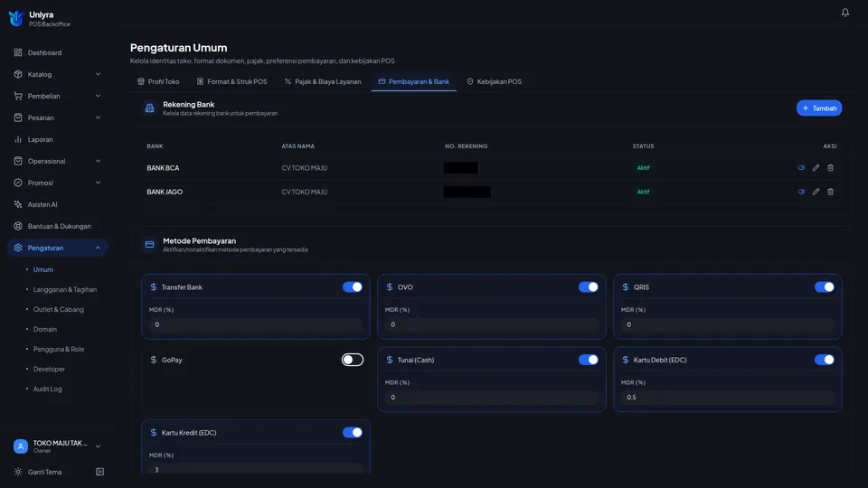Viewport: 868px width, 488px height.
Task: Turn off Kartu Kredit (EDC) toggle
Action: tap(352, 432)
